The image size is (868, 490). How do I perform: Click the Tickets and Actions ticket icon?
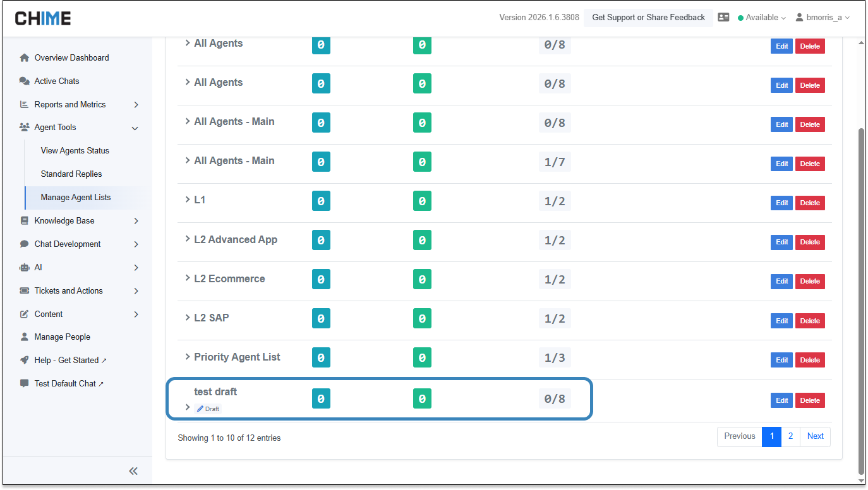tap(25, 290)
